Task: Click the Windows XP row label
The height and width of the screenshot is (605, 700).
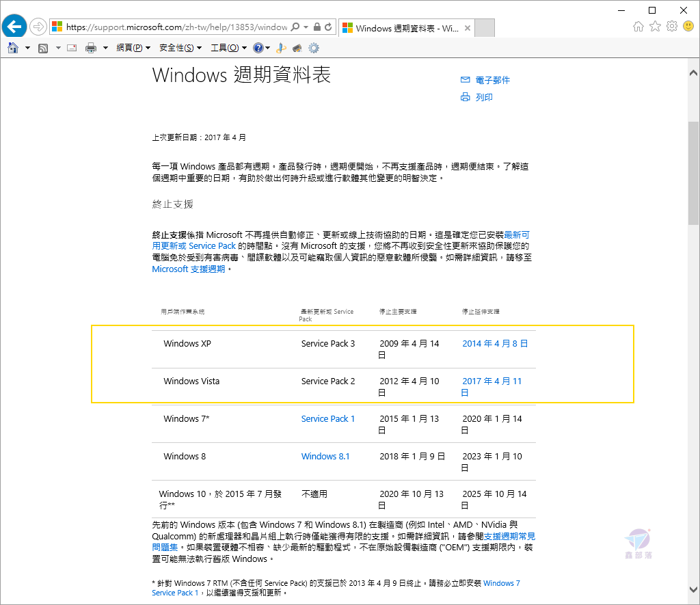Action: click(x=187, y=343)
